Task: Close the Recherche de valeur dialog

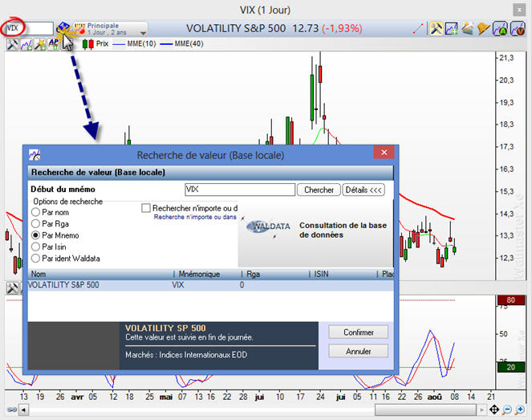Action: [384, 152]
